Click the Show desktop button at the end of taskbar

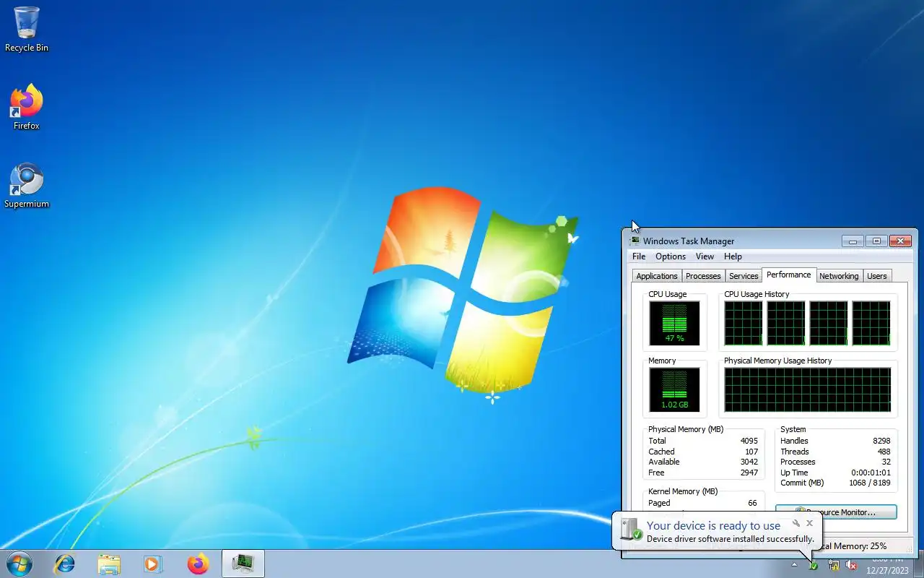tap(919, 564)
